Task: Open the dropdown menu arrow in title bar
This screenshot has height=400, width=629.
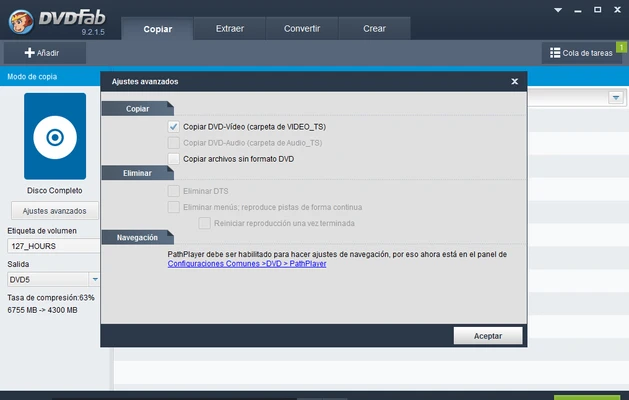Action: click(558, 10)
